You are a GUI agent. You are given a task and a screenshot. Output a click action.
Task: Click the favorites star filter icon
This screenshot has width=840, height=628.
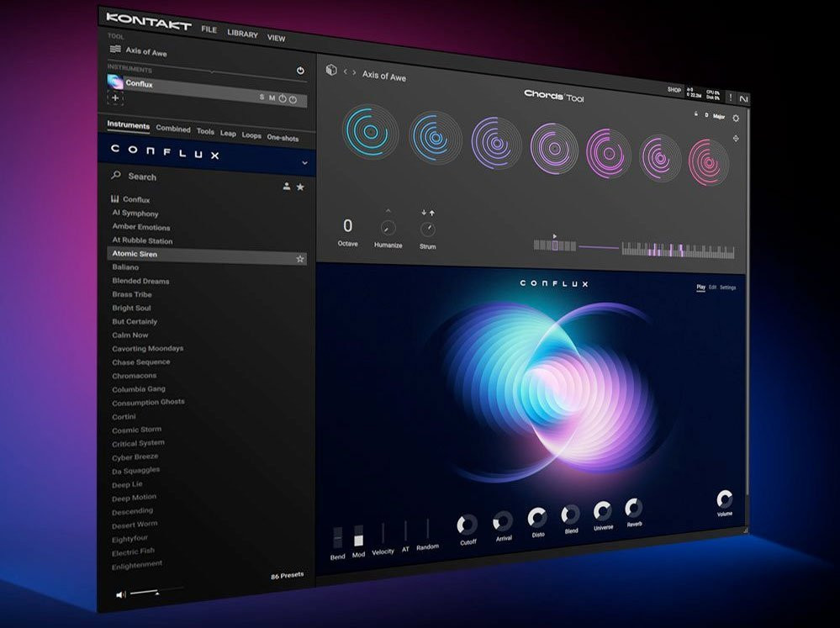(x=300, y=187)
